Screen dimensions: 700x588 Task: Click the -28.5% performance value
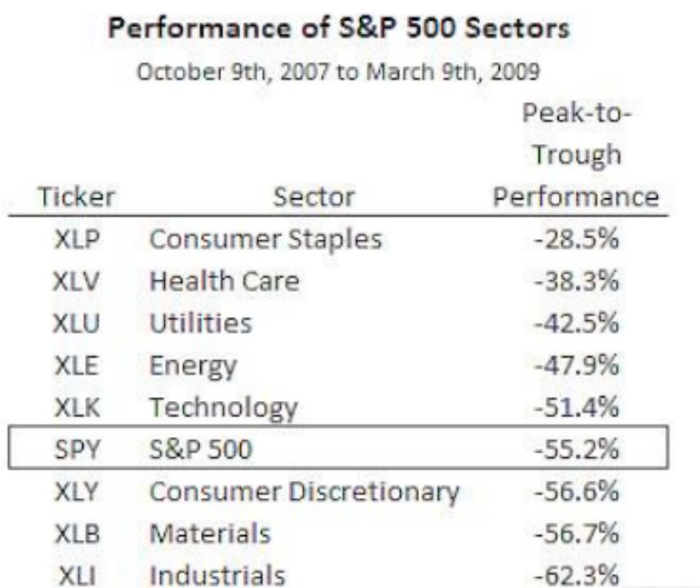(x=577, y=238)
